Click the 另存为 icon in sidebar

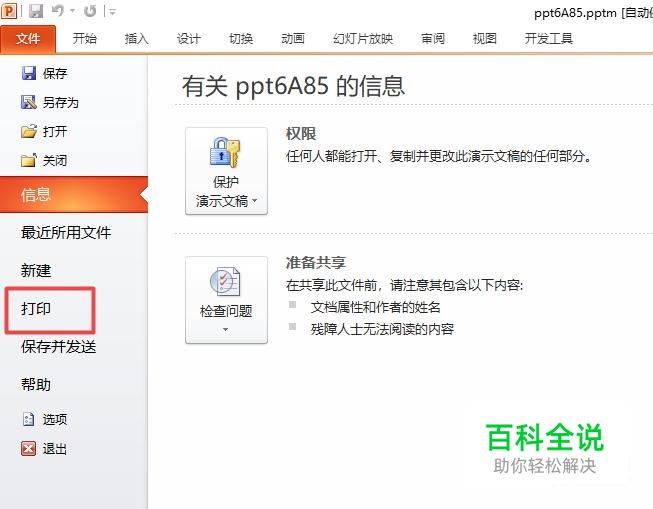pos(29,102)
